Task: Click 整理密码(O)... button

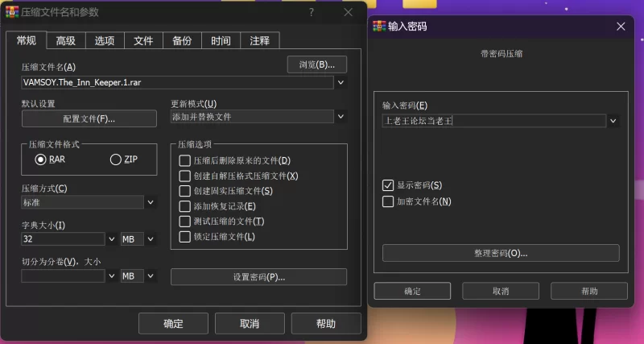Action: point(501,253)
